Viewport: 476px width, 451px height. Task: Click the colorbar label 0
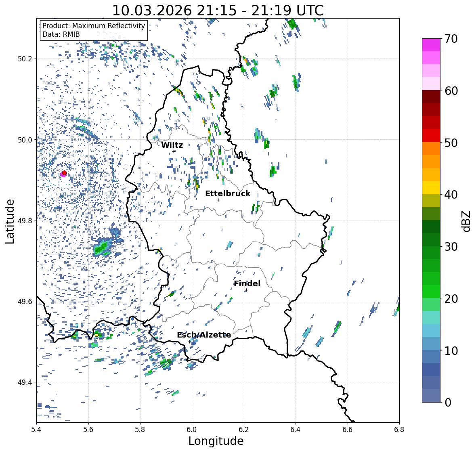pyautogui.click(x=448, y=403)
